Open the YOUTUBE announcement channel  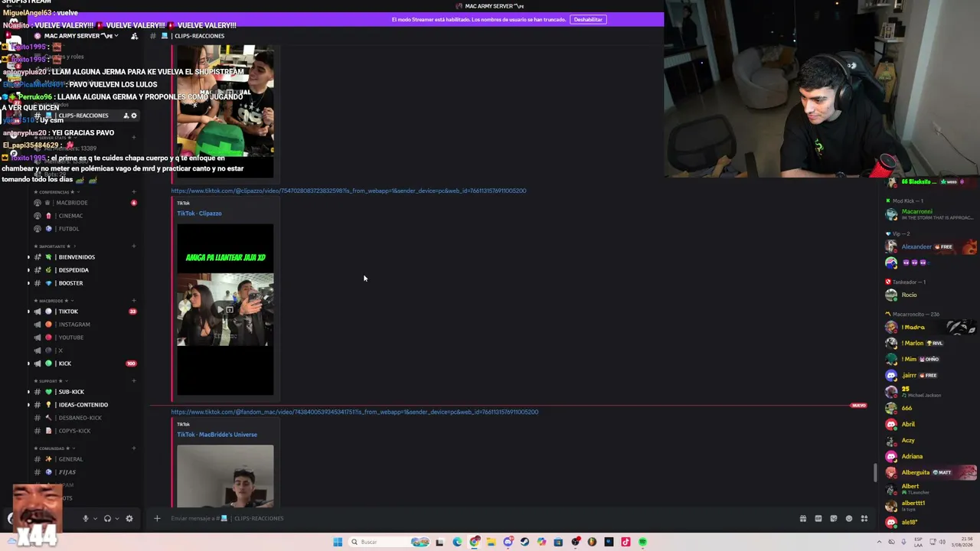(71, 337)
